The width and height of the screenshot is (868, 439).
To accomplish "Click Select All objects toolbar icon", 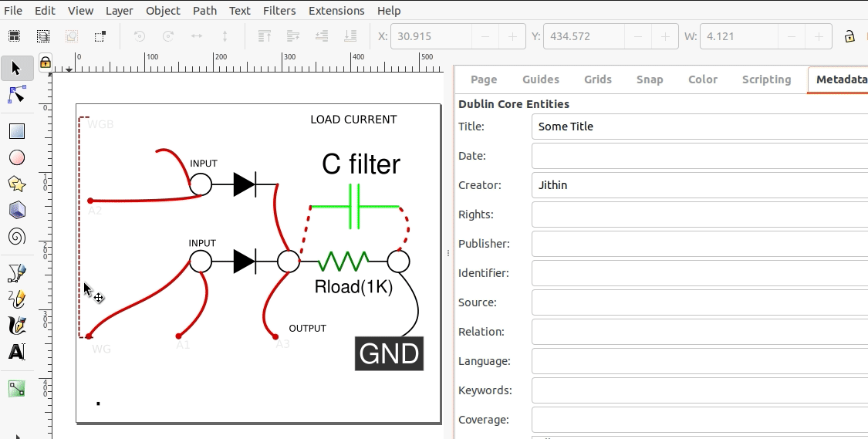I will pos(14,36).
